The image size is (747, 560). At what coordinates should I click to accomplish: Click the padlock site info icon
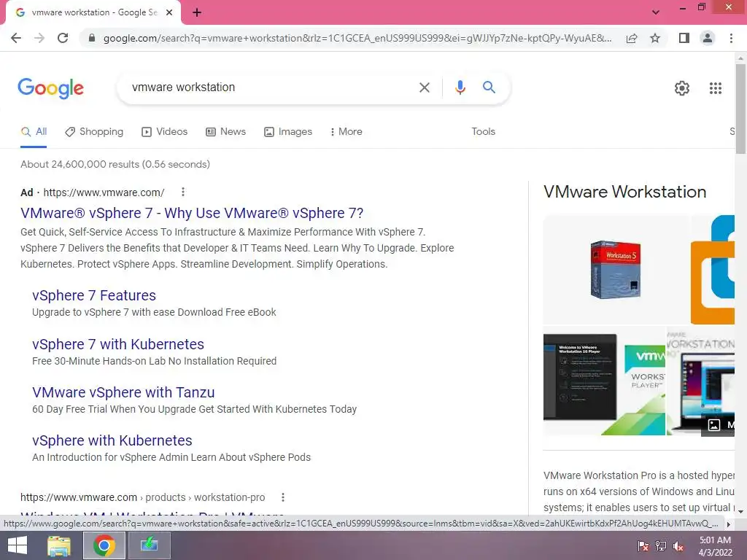[91, 38]
